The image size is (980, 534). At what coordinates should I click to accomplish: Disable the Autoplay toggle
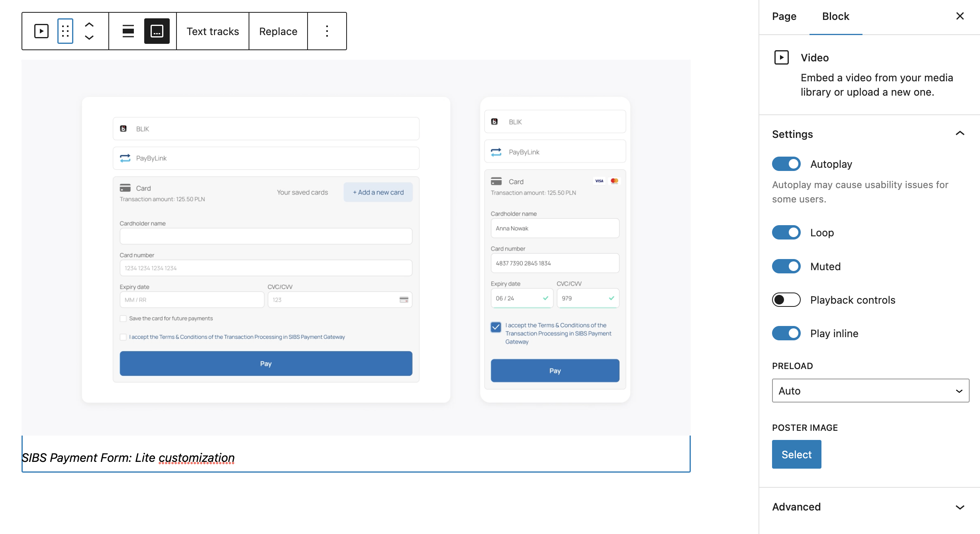(x=786, y=164)
